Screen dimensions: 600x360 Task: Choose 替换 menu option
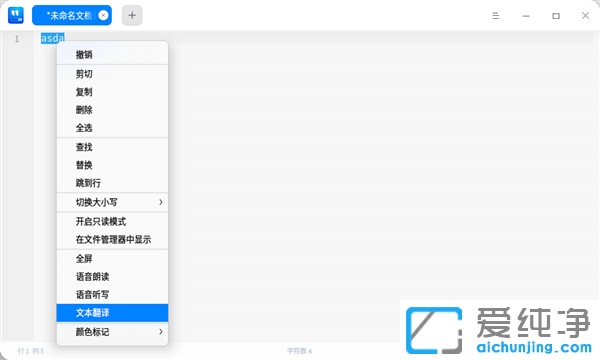coord(112,165)
